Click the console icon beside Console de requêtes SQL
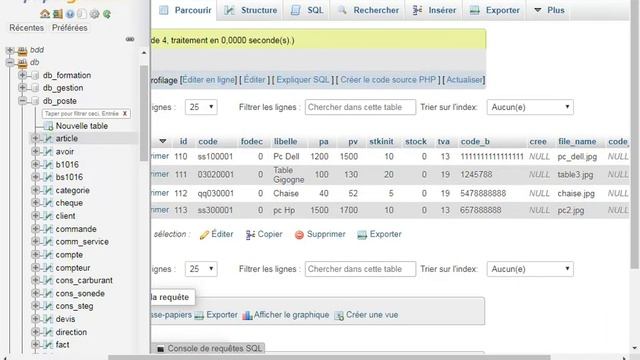This screenshot has width=640, height=360. [161, 349]
